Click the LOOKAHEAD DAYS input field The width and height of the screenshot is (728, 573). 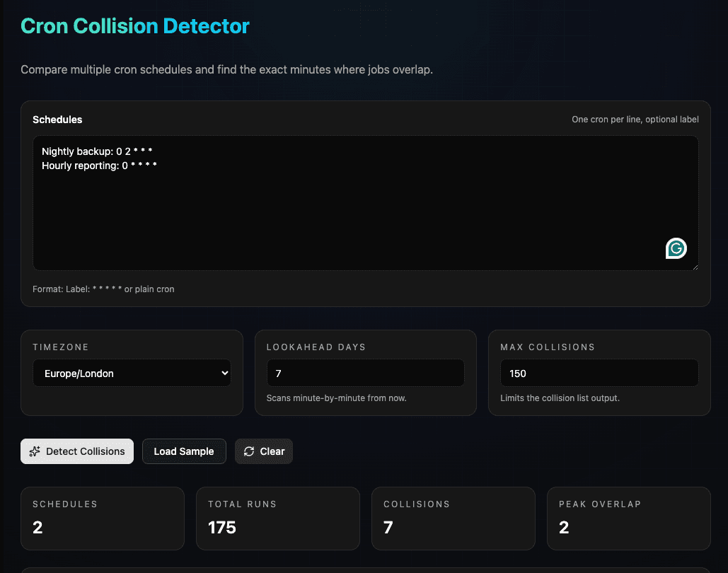point(365,373)
